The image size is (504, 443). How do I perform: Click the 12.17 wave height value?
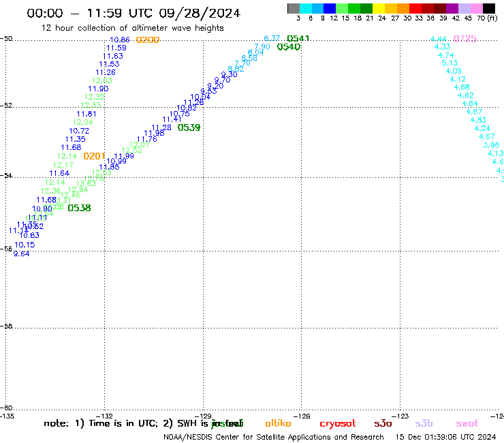click(63, 165)
